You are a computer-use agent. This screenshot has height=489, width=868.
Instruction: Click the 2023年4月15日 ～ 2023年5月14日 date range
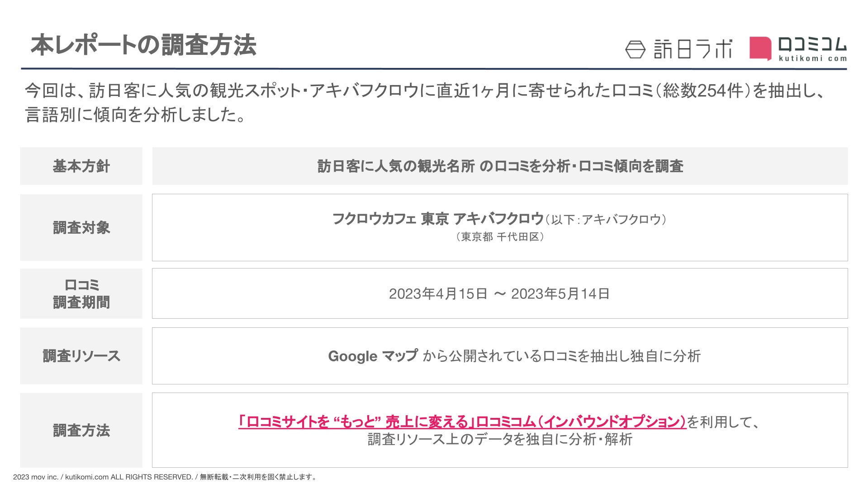point(499,294)
